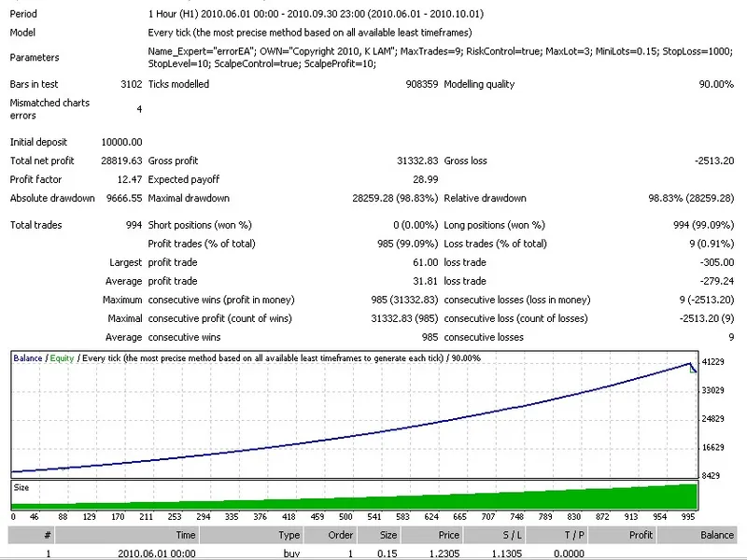The height and width of the screenshot is (560, 747).
Task: Click the average loss trade value -279.24
Action: pos(716,281)
